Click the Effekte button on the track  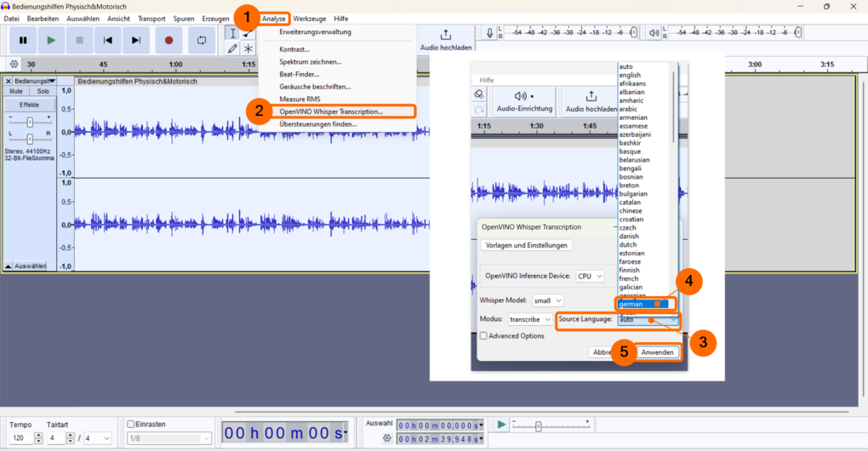tap(29, 105)
